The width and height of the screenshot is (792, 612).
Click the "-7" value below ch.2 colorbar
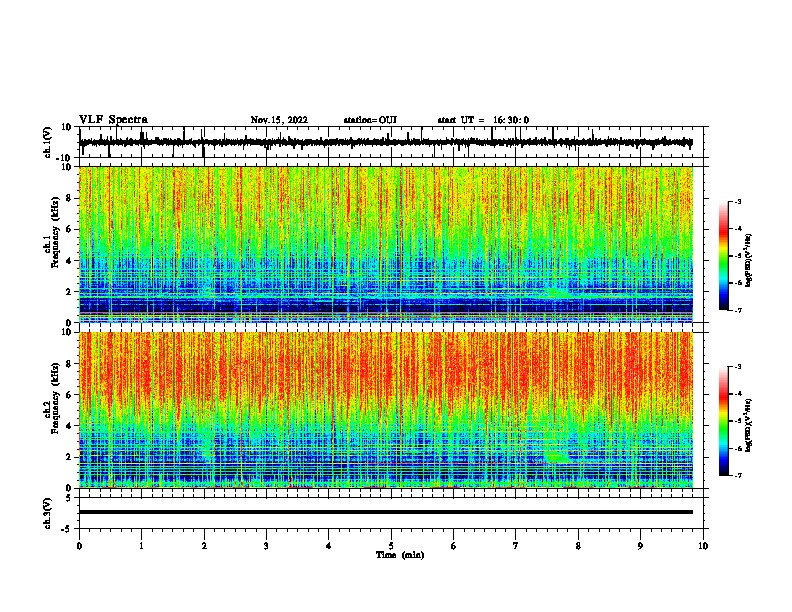coord(738,475)
